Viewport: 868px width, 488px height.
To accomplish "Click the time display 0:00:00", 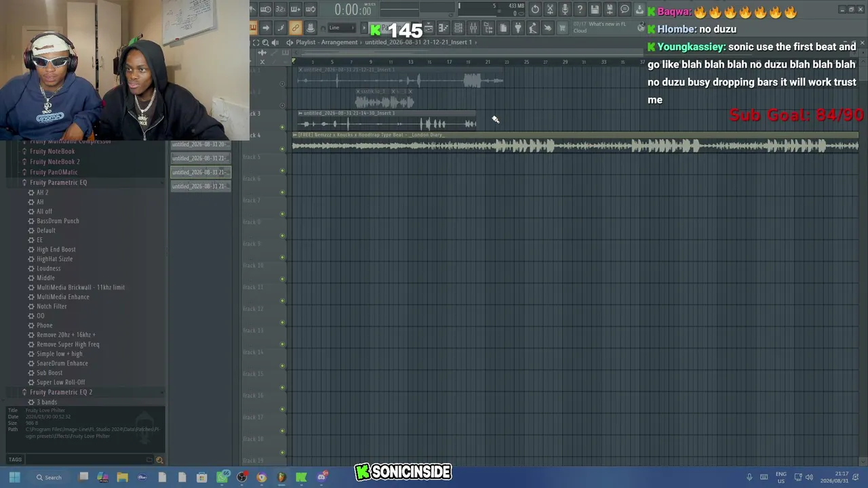I will tap(353, 9).
